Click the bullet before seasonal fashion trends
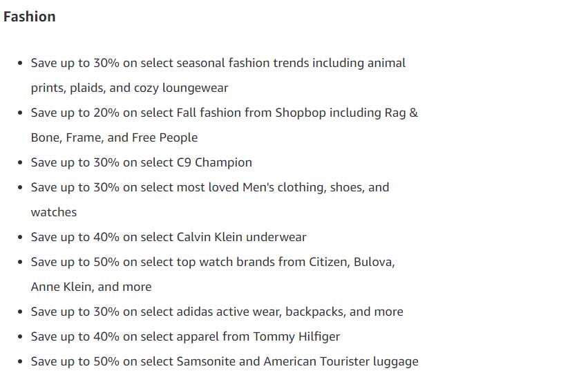The width and height of the screenshot is (588, 380). pos(20,64)
